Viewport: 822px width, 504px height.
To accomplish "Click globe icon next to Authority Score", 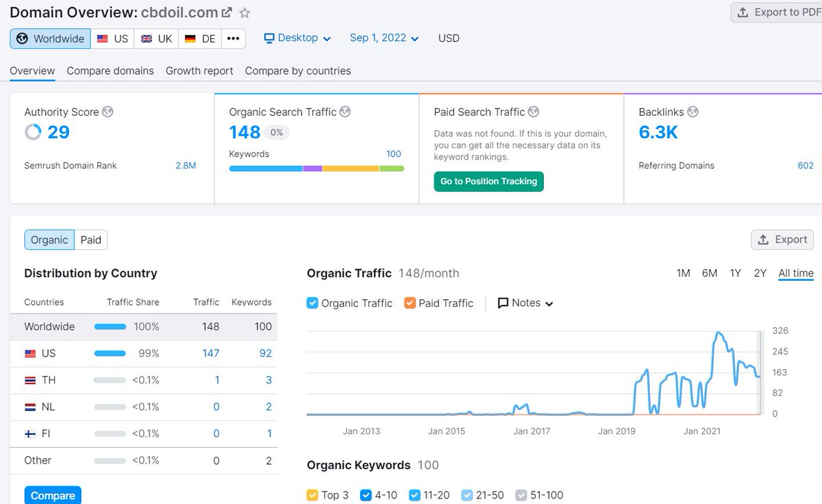I will point(108,112).
